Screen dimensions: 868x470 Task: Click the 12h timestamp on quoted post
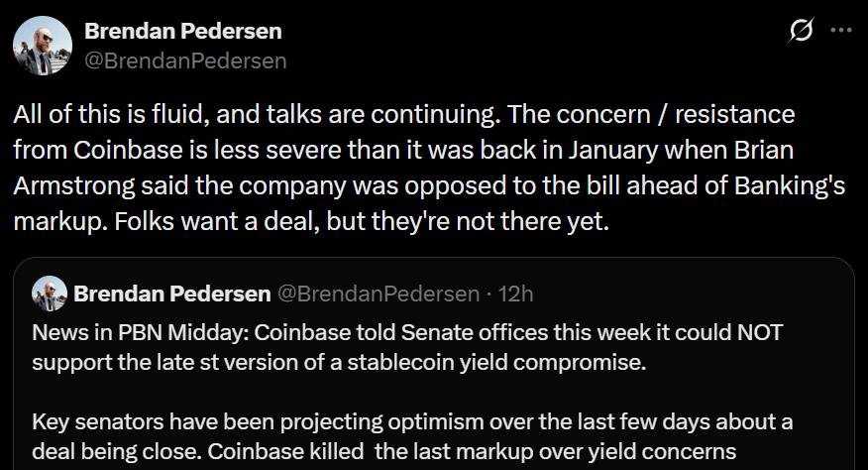515,294
